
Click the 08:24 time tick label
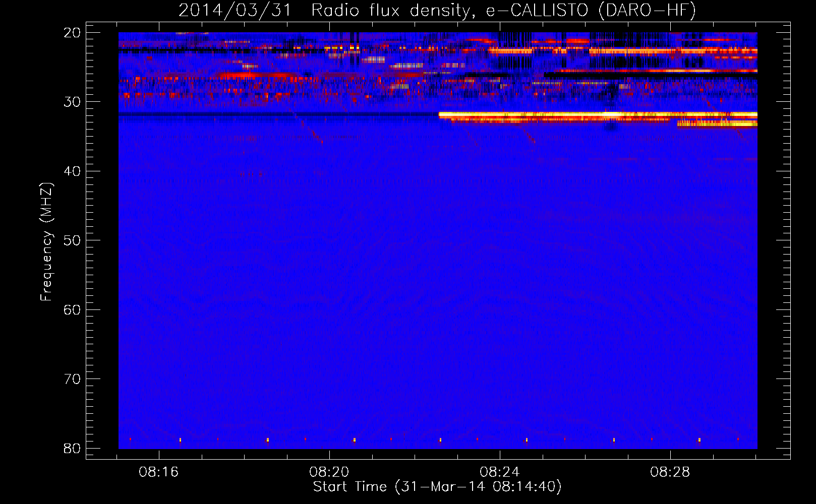[500, 472]
